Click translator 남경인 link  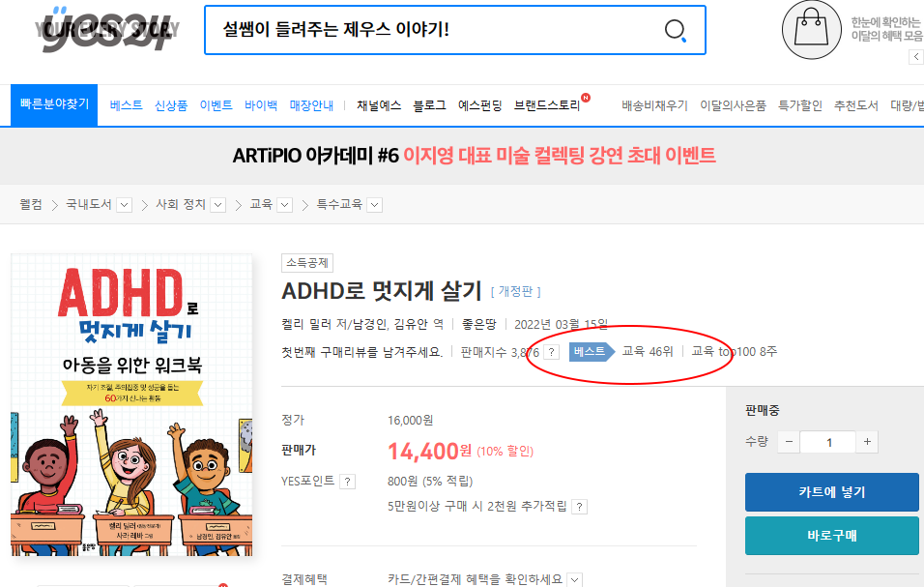(x=370, y=324)
